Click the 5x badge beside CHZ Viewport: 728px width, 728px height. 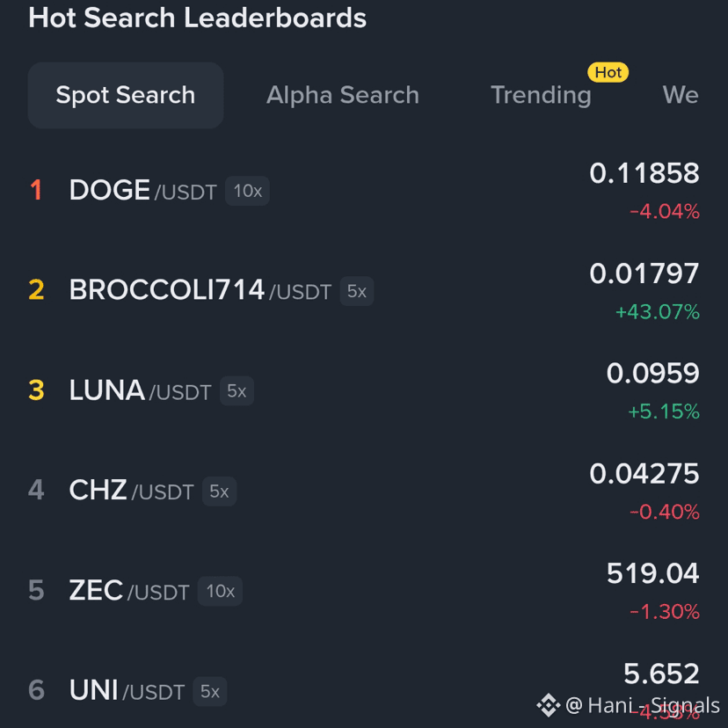(x=219, y=491)
